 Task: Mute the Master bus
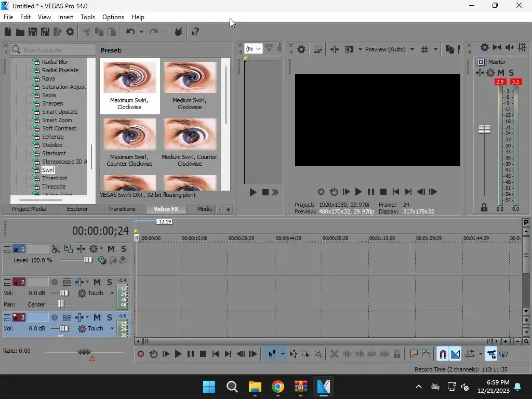[x=501, y=73]
